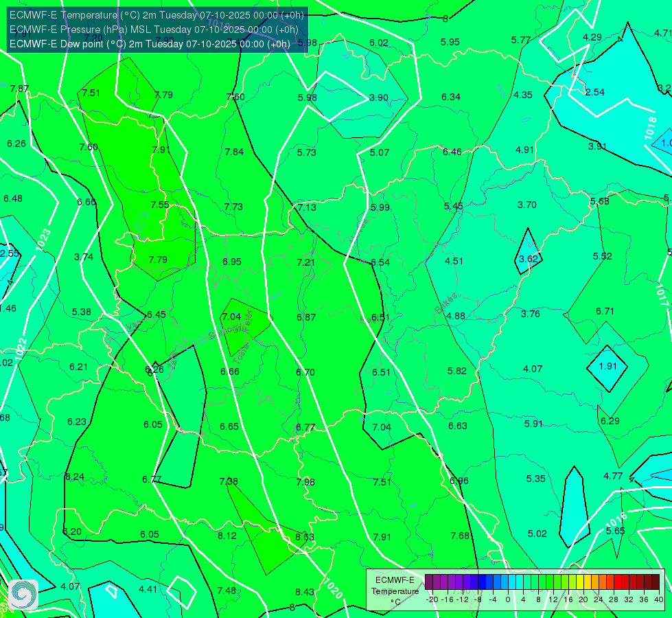Click the 5.73 grid value

(x=306, y=152)
